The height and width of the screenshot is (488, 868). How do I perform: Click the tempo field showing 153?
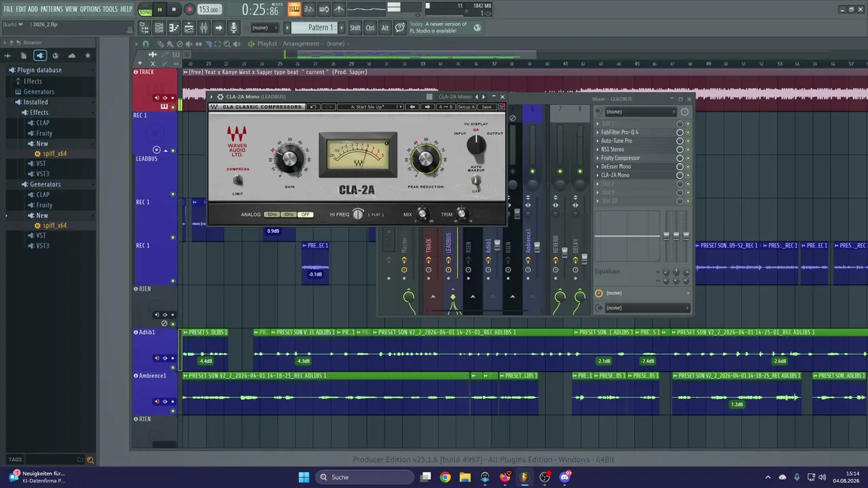point(210,10)
